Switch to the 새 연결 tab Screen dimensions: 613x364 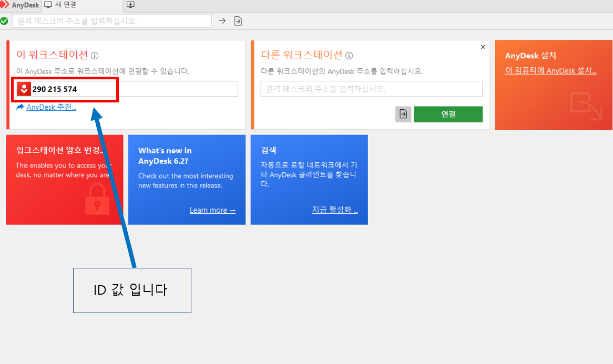60,5
